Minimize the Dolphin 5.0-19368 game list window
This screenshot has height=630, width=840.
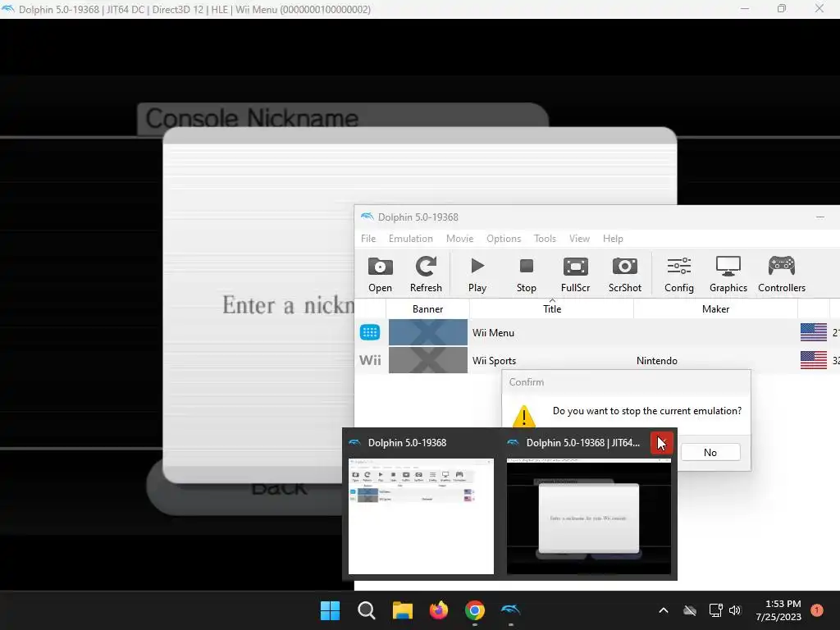[820, 217]
